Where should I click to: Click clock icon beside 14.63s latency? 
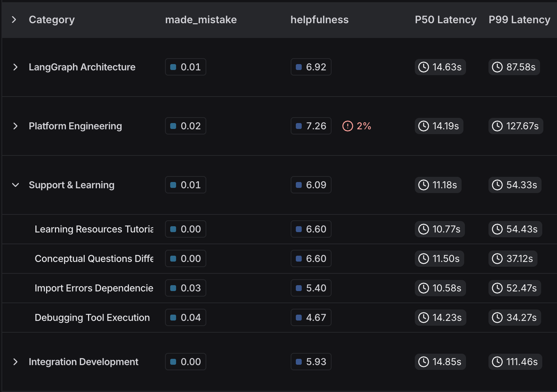click(424, 67)
